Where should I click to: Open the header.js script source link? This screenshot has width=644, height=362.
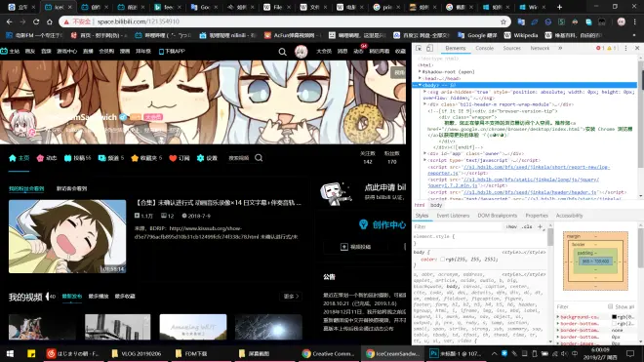pyautogui.click(x=530, y=192)
